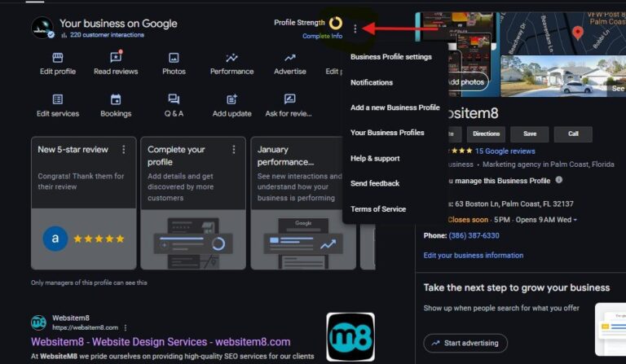Click the map location pin
Viewport: 626px width, 364px height.
tap(578, 33)
